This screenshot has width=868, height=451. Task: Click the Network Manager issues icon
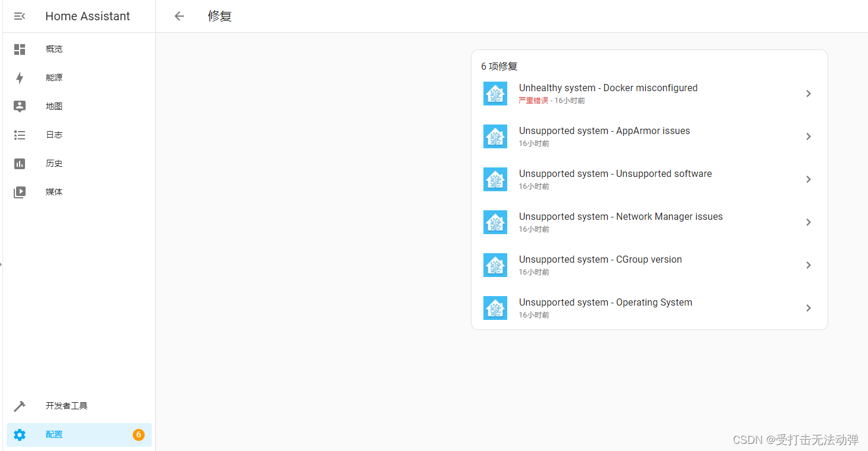[495, 222]
